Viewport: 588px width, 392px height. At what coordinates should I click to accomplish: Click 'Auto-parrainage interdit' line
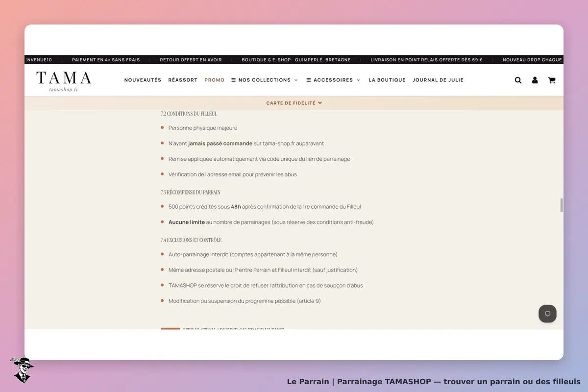tap(253, 254)
